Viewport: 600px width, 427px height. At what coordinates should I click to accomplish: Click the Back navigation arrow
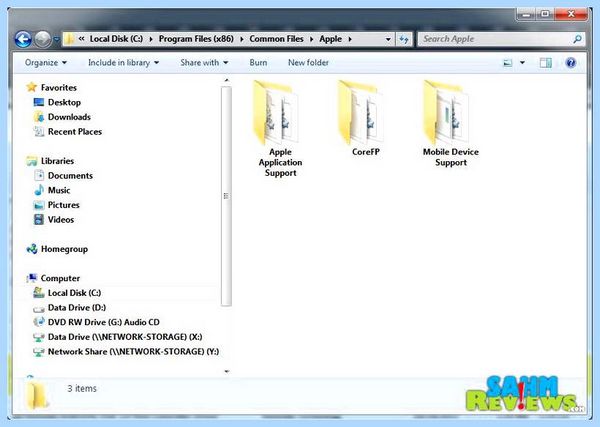[x=23, y=39]
